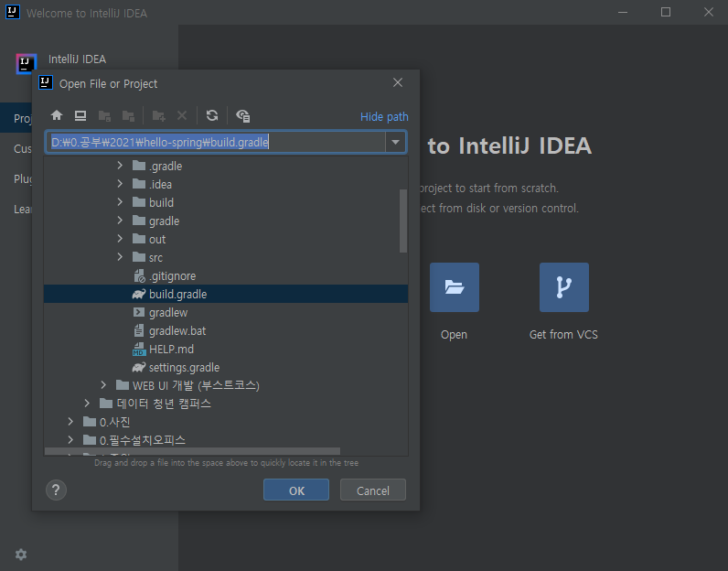The height and width of the screenshot is (571, 728).
Task: Expand the src folder
Action: 120,257
